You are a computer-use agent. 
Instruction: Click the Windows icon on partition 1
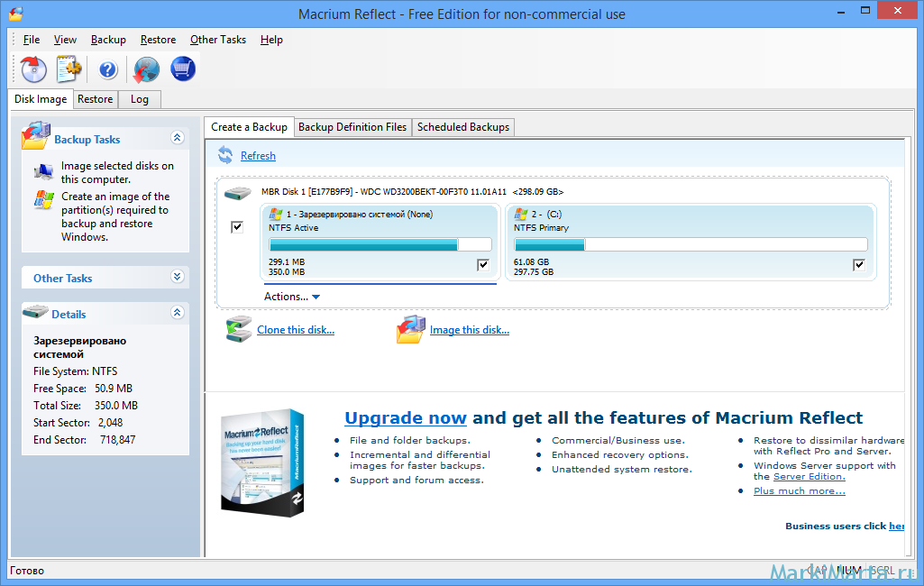[x=275, y=214]
